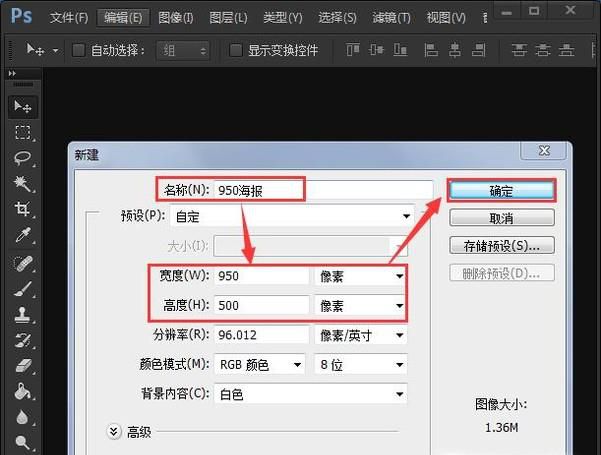Open the 图像(I) menu
Image resolution: width=601 pixels, height=455 pixels.
point(176,18)
